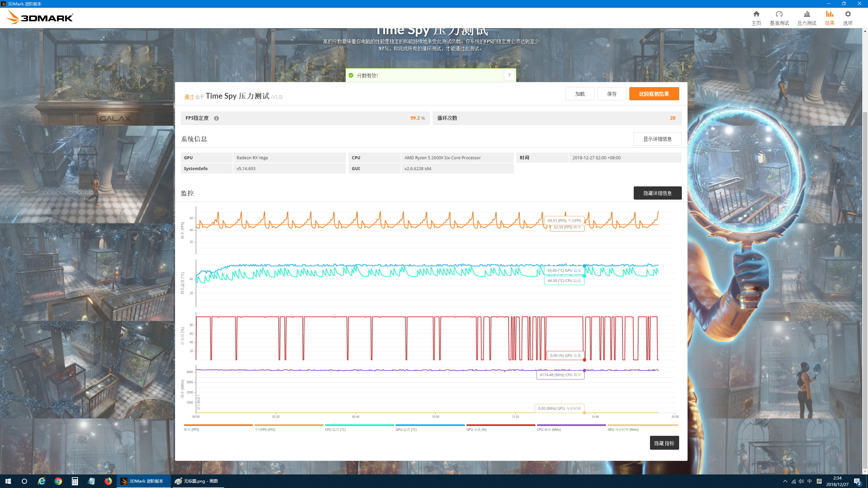Expand system info with 显示详细信息
The height and width of the screenshot is (488, 868).
click(x=657, y=139)
